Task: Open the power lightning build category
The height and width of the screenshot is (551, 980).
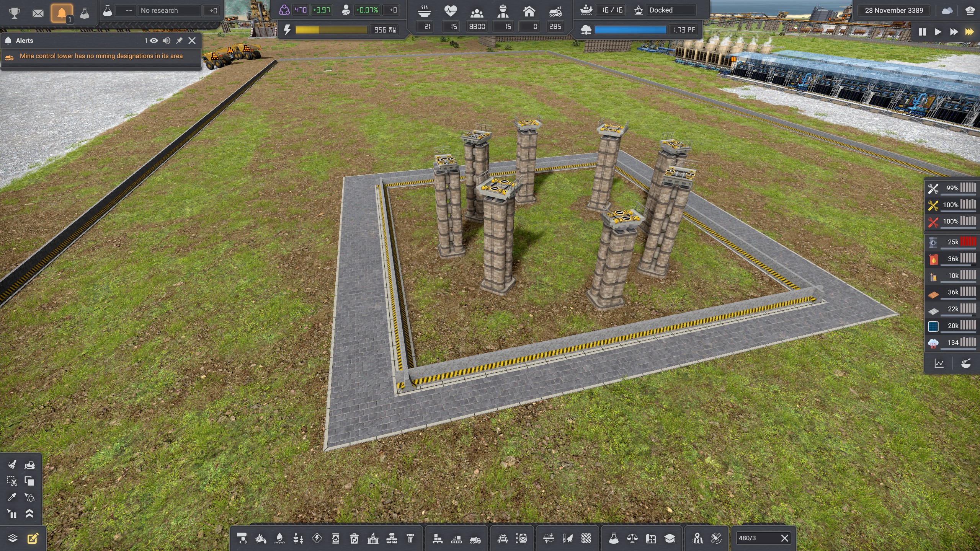Action: (x=317, y=539)
